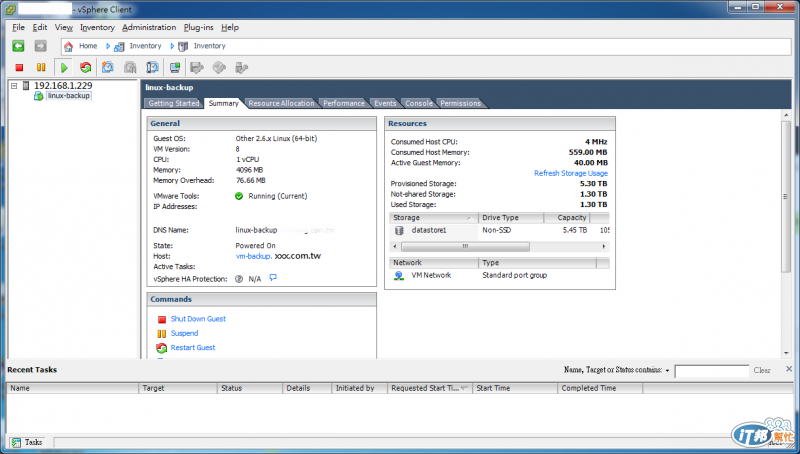The image size is (800, 454).
Task: Switch to the Console tab
Action: (x=419, y=103)
